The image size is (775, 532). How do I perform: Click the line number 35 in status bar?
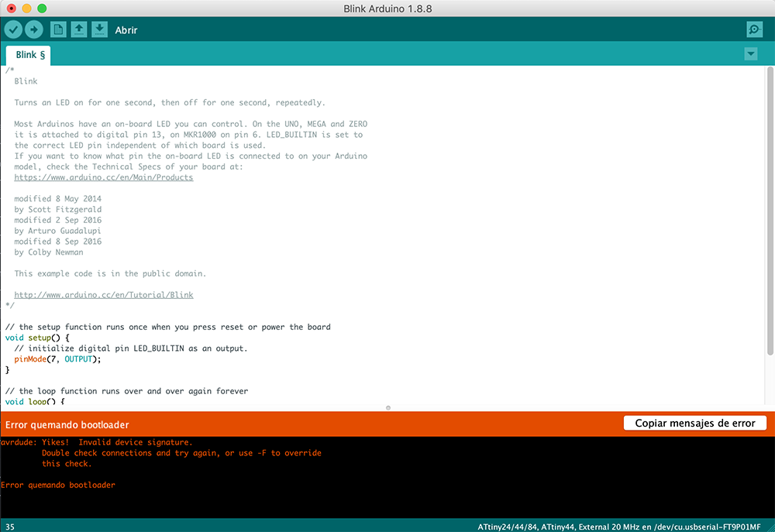(10, 527)
